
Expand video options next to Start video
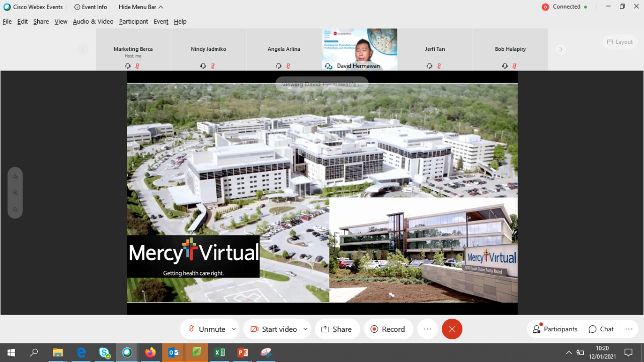(305, 329)
